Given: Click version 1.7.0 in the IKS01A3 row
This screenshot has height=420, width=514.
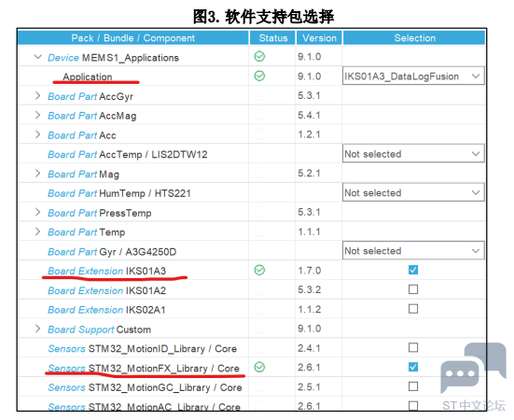Looking at the screenshot, I should coord(309,271).
